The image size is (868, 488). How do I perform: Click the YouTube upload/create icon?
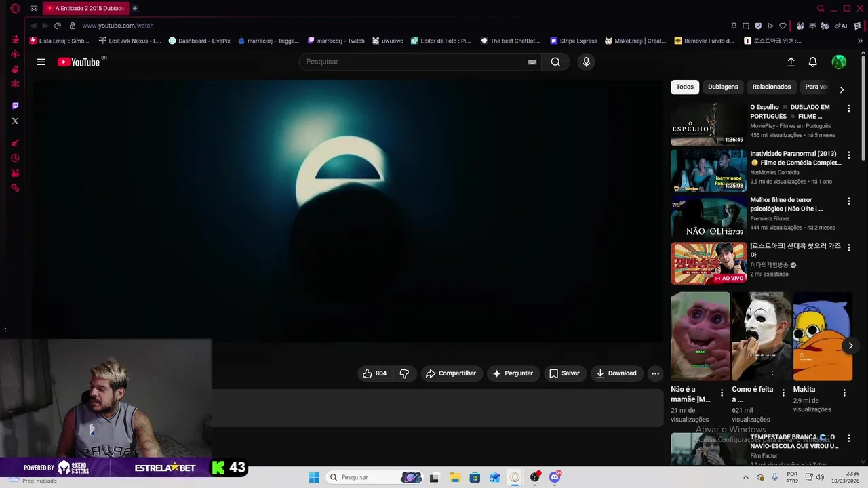click(x=791, y=62)
